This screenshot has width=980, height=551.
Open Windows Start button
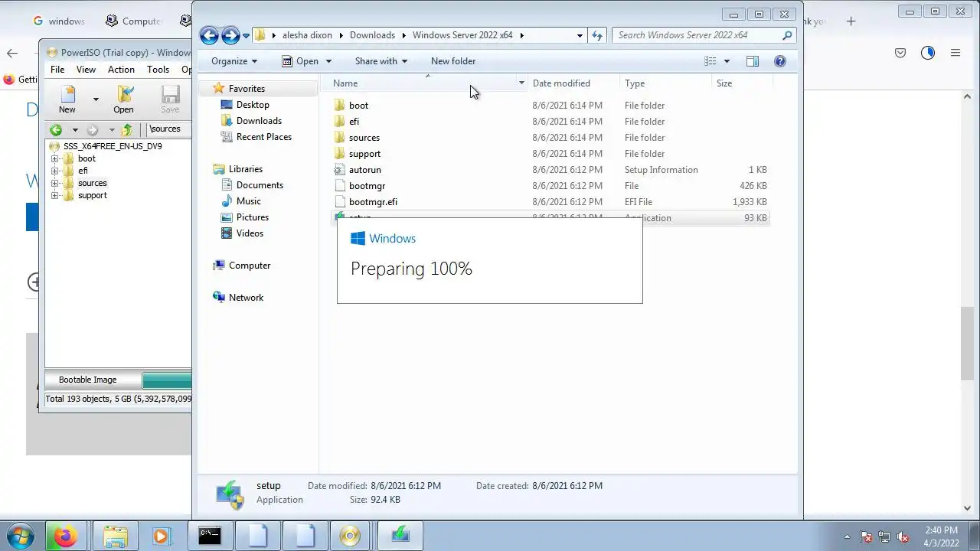point(20,536)
